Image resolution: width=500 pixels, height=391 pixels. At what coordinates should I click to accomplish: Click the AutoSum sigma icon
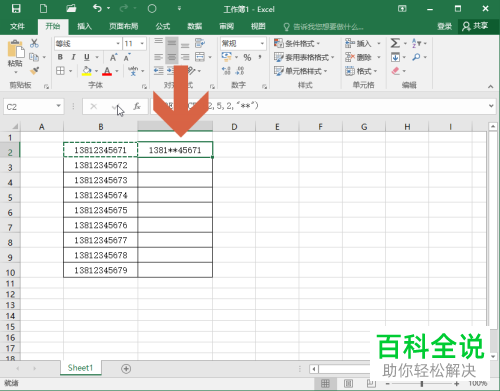click(395, 43)
